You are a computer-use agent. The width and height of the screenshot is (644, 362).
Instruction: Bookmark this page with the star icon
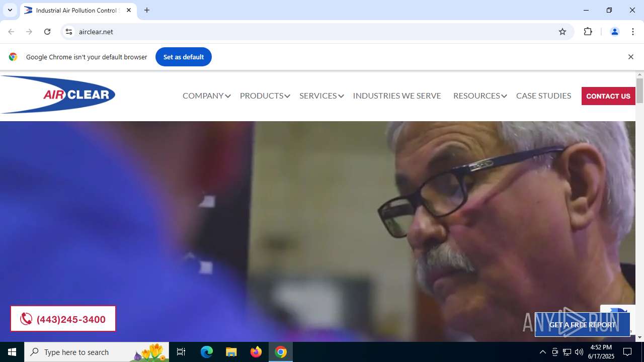tap(562, 32)
